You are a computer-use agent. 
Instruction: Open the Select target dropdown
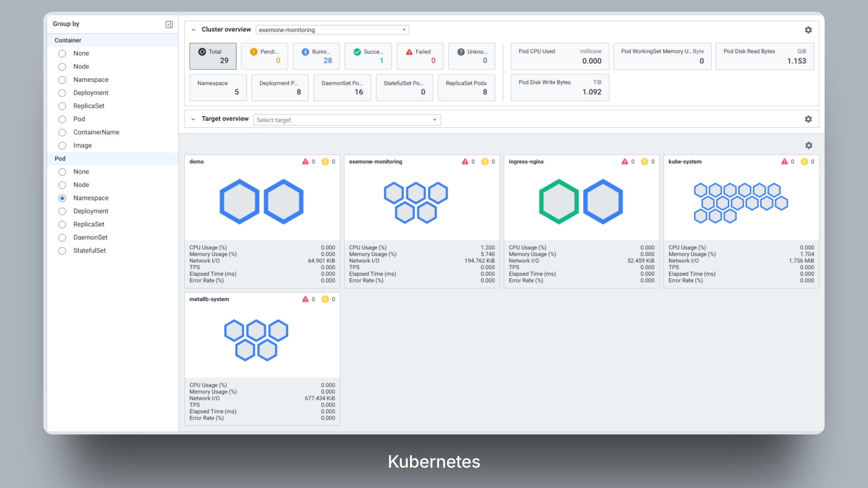coord(347,120)
